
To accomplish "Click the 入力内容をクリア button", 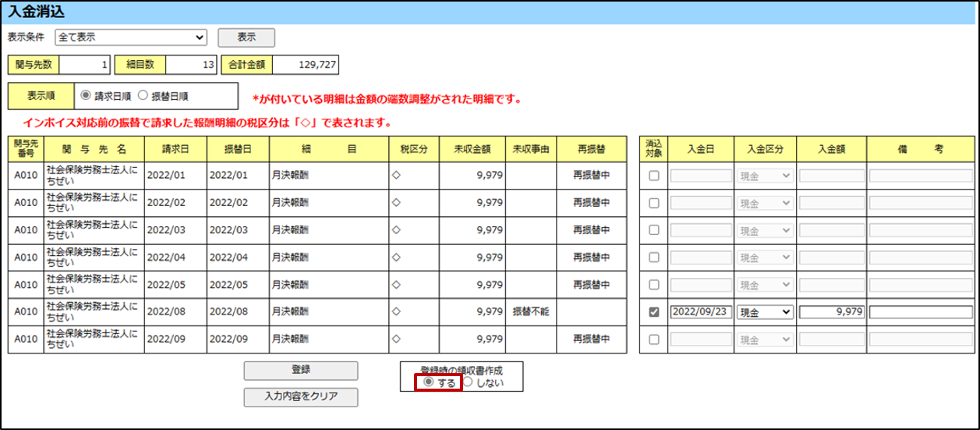I will (300, 396).
